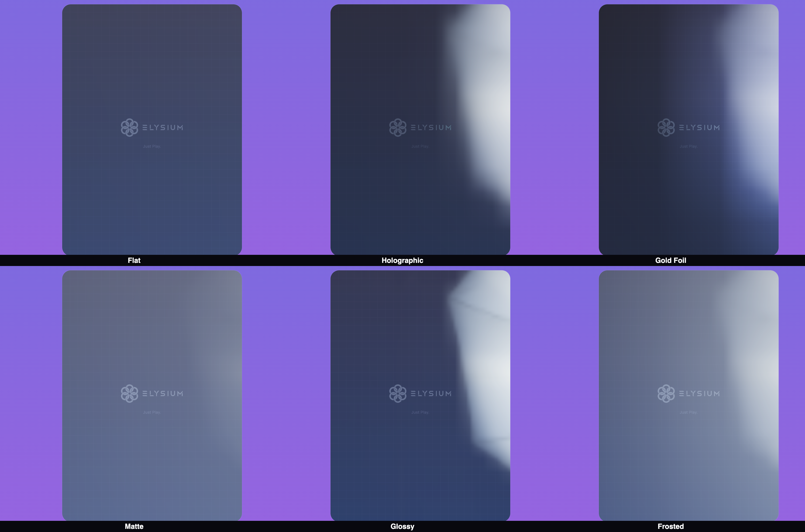This screenshot has width=805, height=532.
Task: Click the Frosted caption text
Action: [x=671, y=526]
